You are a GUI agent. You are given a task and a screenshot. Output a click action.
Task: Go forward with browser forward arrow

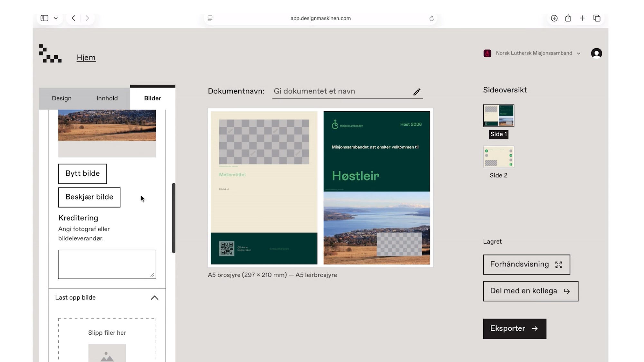[x=87, y=18]
